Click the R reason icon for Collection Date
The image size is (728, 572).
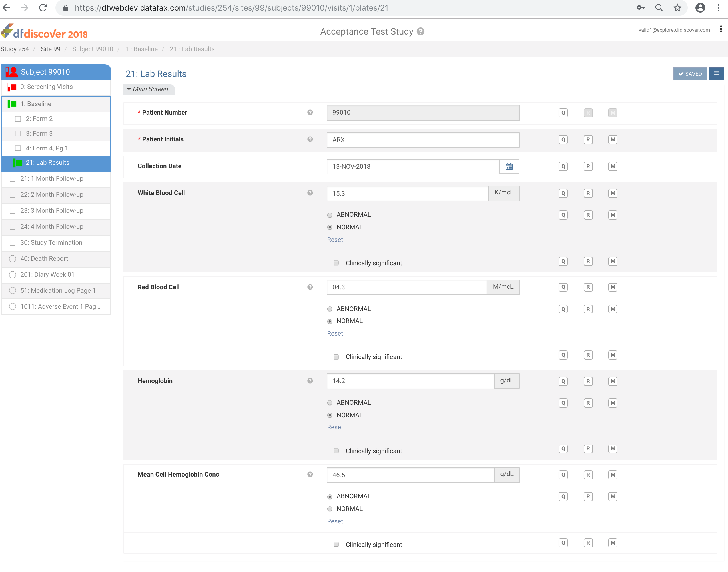588,166
